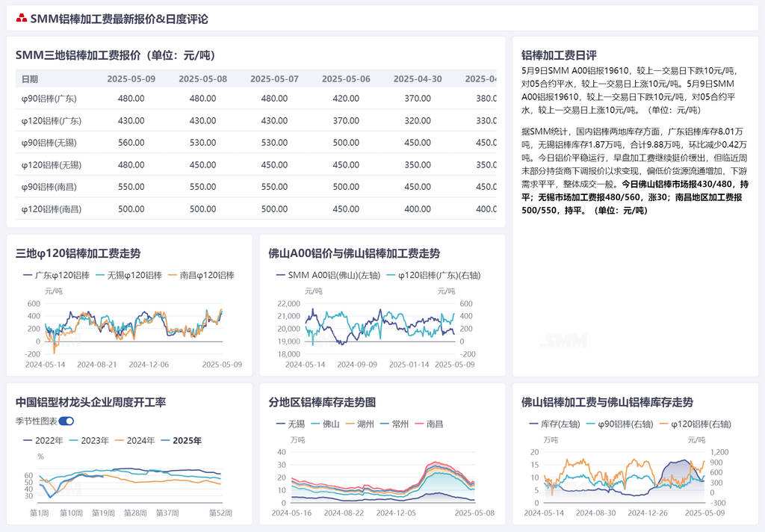Screen dimensions: 765x532
Task: Click the φ90铝棒(无锡) row label
Action: [49, 143]
